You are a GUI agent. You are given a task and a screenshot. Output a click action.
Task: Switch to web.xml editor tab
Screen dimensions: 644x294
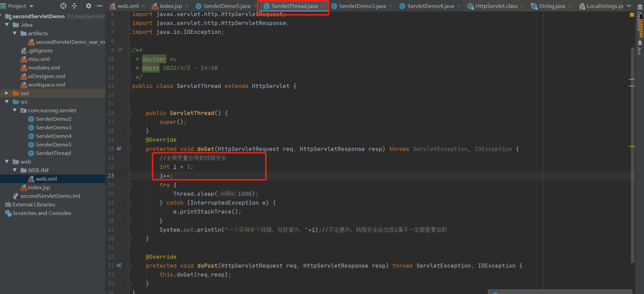(x=128, y=6)
